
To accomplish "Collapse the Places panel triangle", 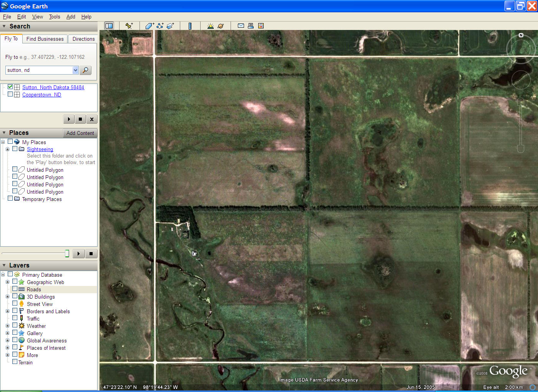I will tap(4, 133).
